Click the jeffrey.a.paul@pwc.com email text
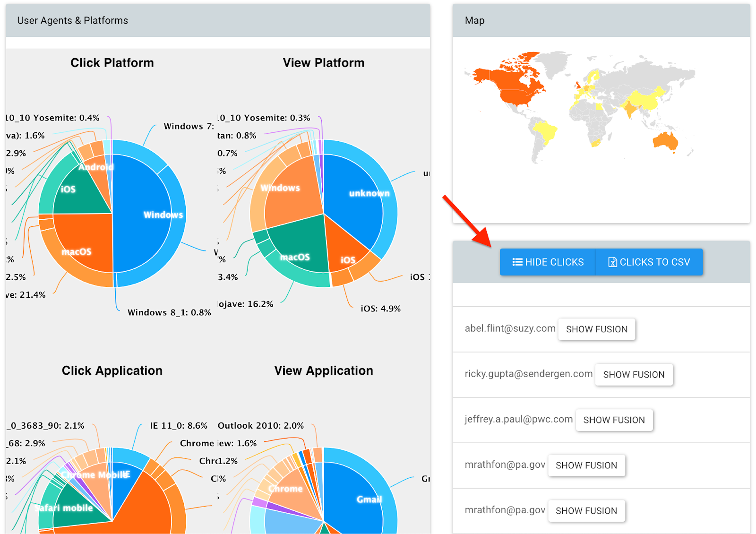Screen dimensions: 756x534 (519, 419)
